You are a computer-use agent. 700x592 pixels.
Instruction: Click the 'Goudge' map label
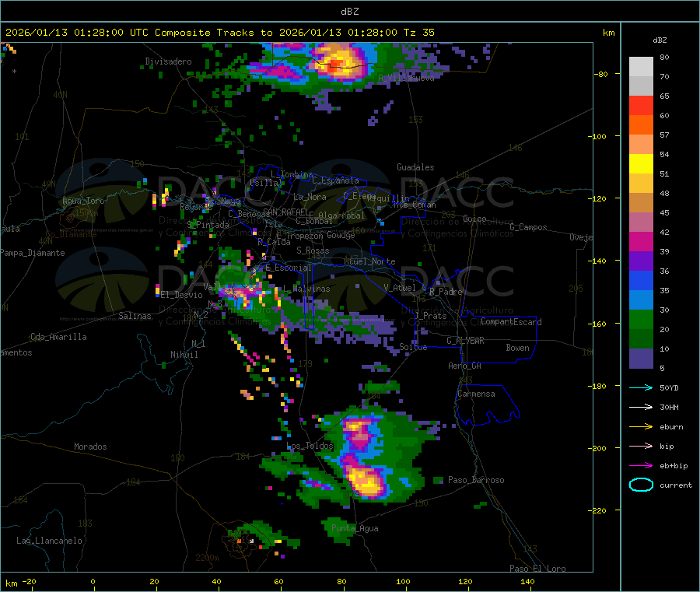(341, 235)
